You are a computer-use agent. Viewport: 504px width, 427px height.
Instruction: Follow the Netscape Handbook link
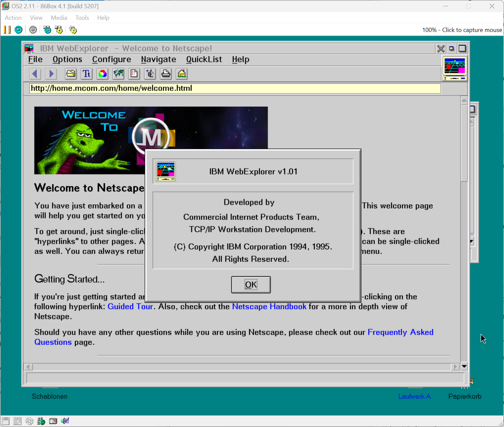coord(269,307)
